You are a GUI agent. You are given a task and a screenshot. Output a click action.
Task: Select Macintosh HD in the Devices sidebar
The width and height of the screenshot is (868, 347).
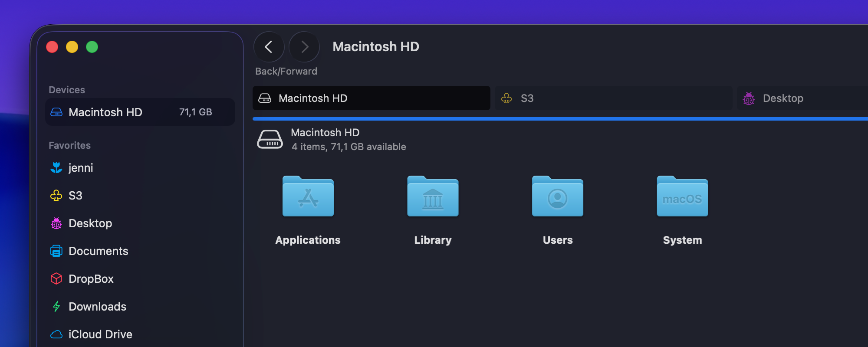pos(140,112)
